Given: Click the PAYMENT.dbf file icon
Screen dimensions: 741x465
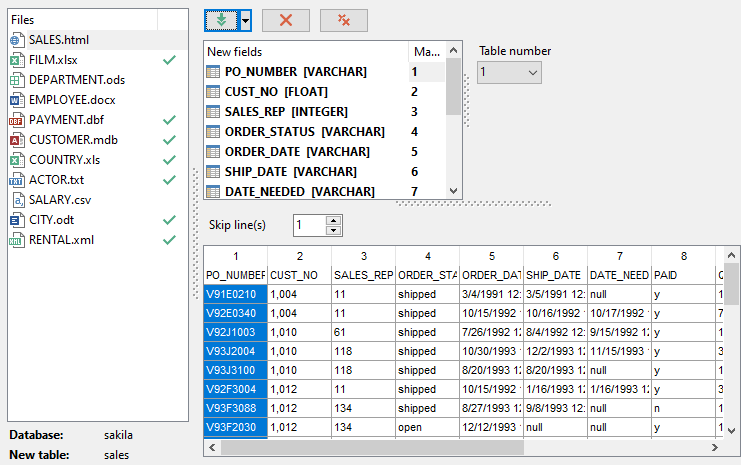Looking at the screenshot, I should (x=16, y=120).
